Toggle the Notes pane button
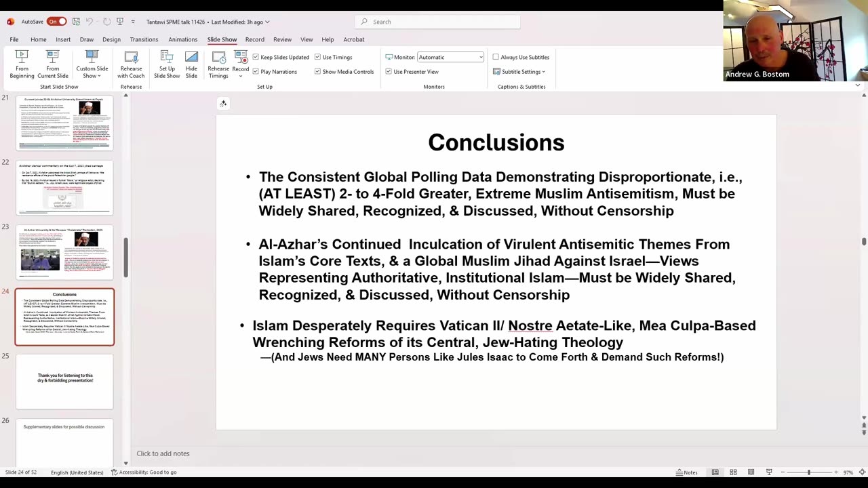This screenshot has height=488, width=868. coord(686,472)
